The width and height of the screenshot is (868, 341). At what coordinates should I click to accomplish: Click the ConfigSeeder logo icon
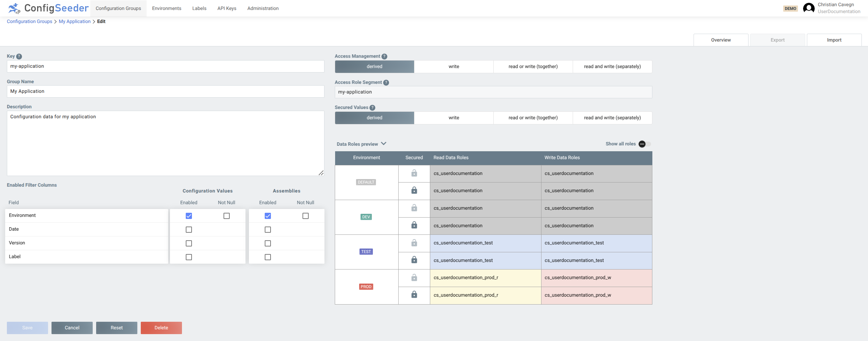pyautogui.click(x=14, y=8)
